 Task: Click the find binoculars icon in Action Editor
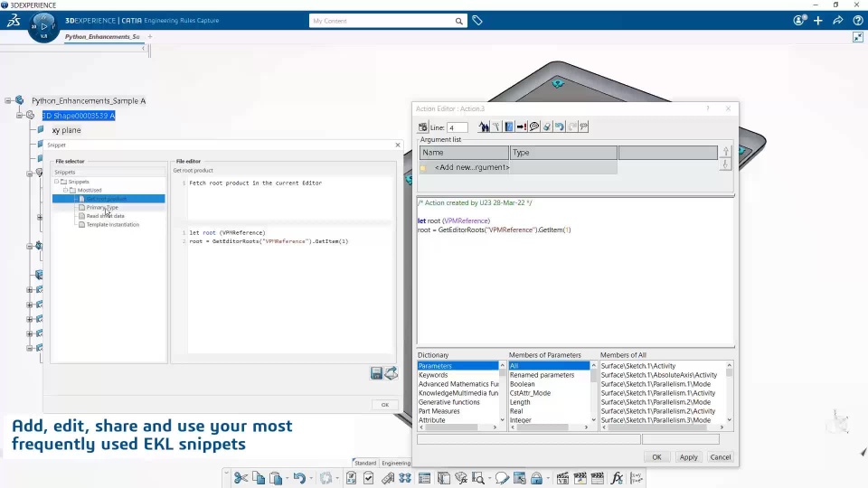[485, 127]
